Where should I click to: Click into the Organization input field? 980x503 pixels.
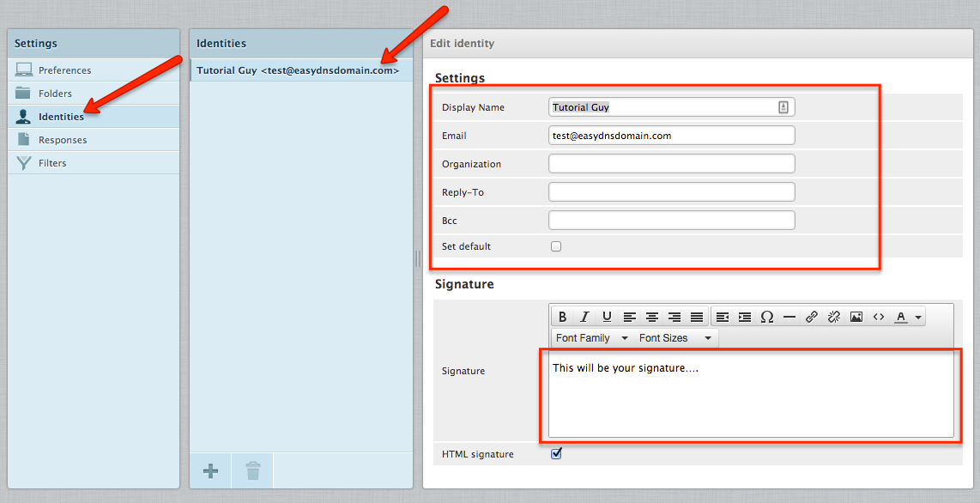click(x=671, y=164)
